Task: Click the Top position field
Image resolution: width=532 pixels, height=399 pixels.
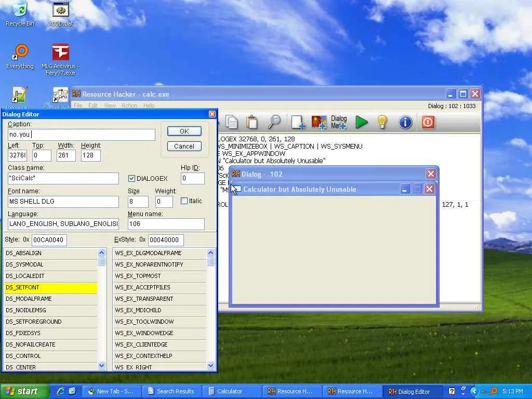Action: (42, 155)
